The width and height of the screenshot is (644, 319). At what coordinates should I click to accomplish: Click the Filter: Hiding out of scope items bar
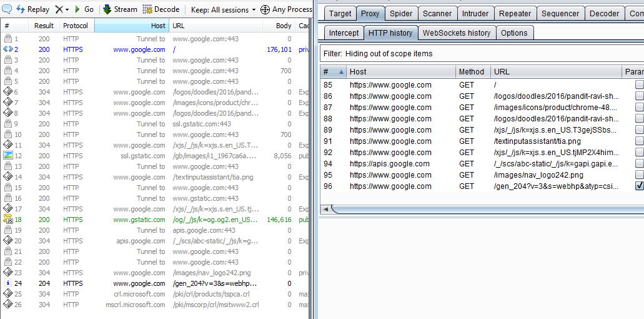pos(482,53)
